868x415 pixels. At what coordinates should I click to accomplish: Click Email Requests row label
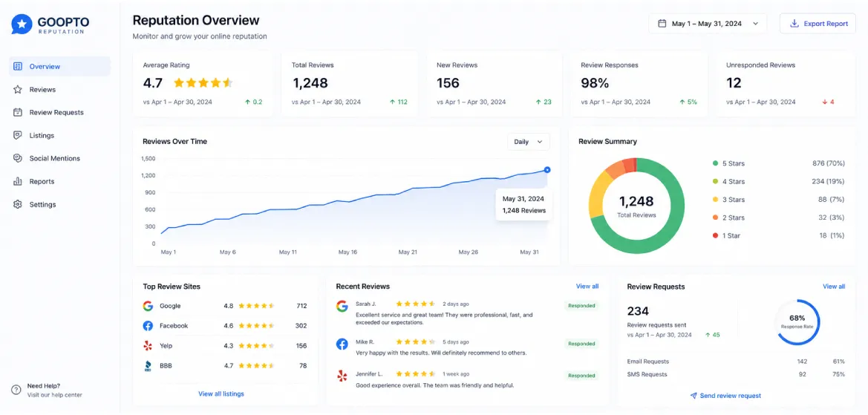click(648, 362)
